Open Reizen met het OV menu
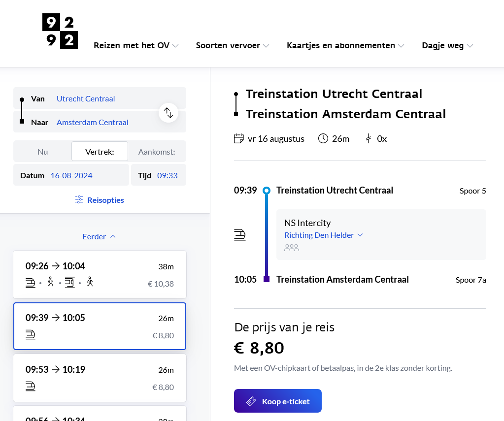Viewport: 504px width, 421px height. (x=136, y=46)
